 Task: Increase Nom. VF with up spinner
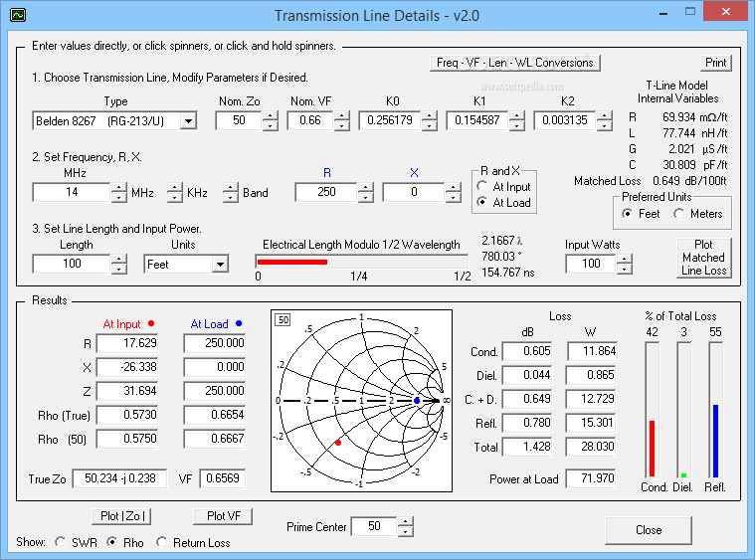(x=342, y=115)
